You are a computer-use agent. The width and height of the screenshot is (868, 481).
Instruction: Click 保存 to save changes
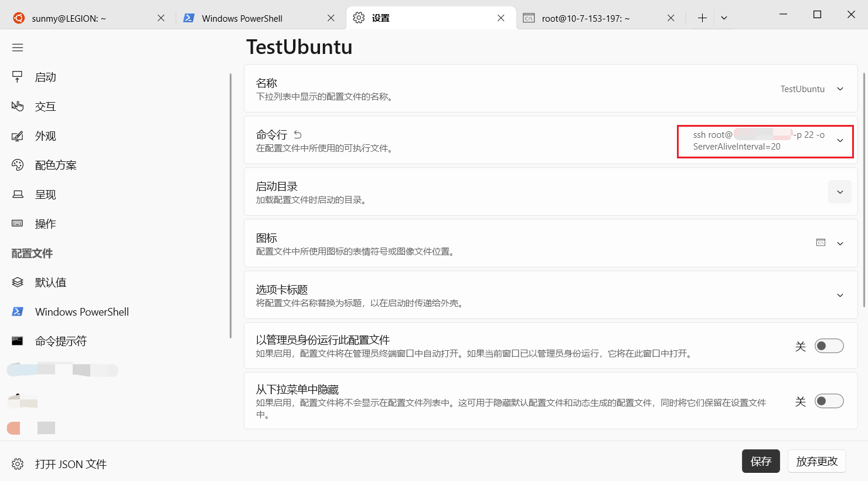click(x=761, y=461)
